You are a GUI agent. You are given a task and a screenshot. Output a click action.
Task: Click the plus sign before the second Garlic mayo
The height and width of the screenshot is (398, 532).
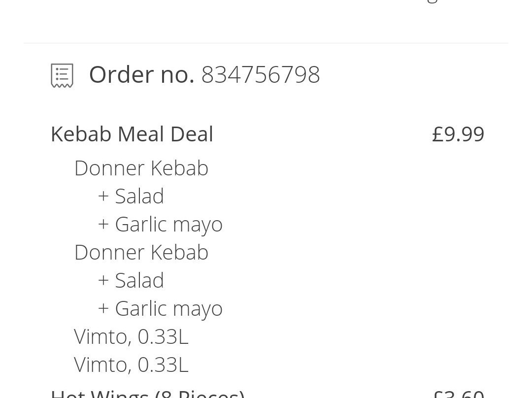103,309
